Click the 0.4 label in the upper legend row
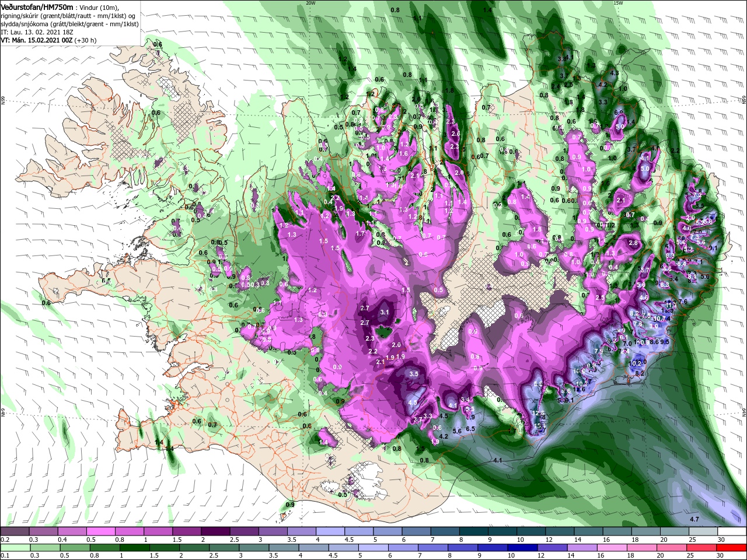 (x=62, y=540)
